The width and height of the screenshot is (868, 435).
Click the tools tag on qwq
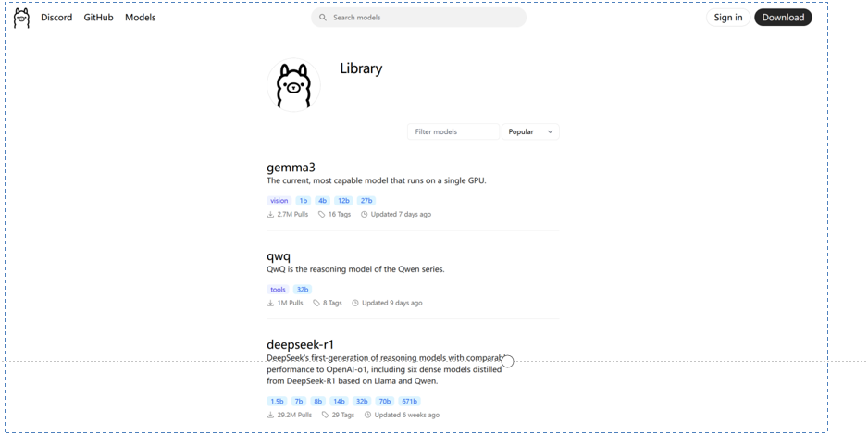coord(278,290)
